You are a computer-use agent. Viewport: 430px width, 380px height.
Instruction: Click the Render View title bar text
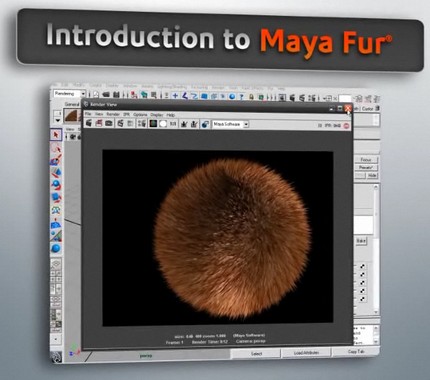(x=104, y=105)
